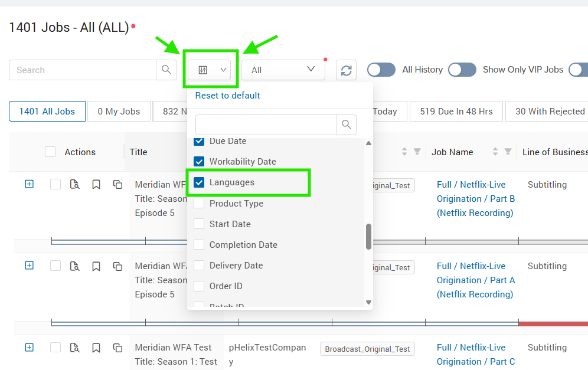Image resolution: width=588 pixels, height=370 pixels.
Task: Click the column search magnifier icon
Action: pos(346,125)
